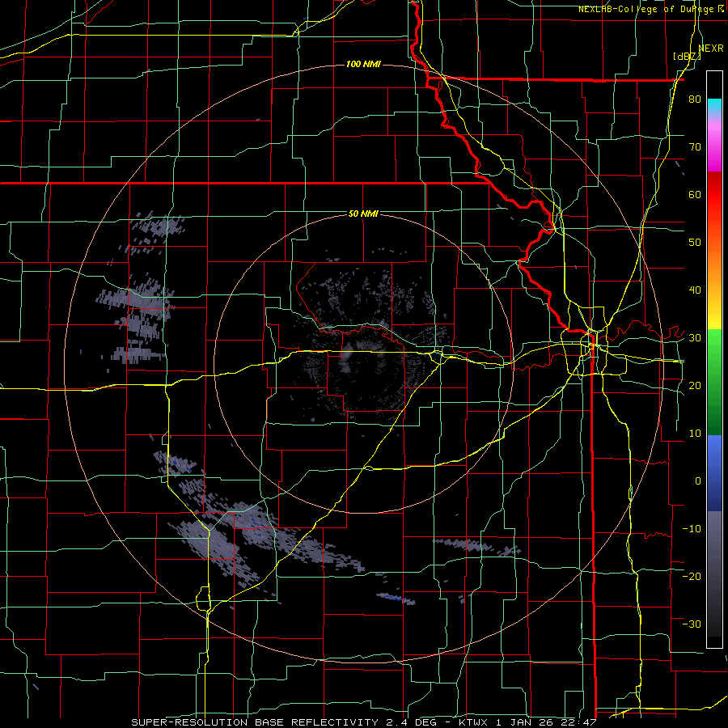Viewport: 728px width, 728px height.
Task: Click the blue segment of the reflectivity color bar
Action: [x=714, y=472]
